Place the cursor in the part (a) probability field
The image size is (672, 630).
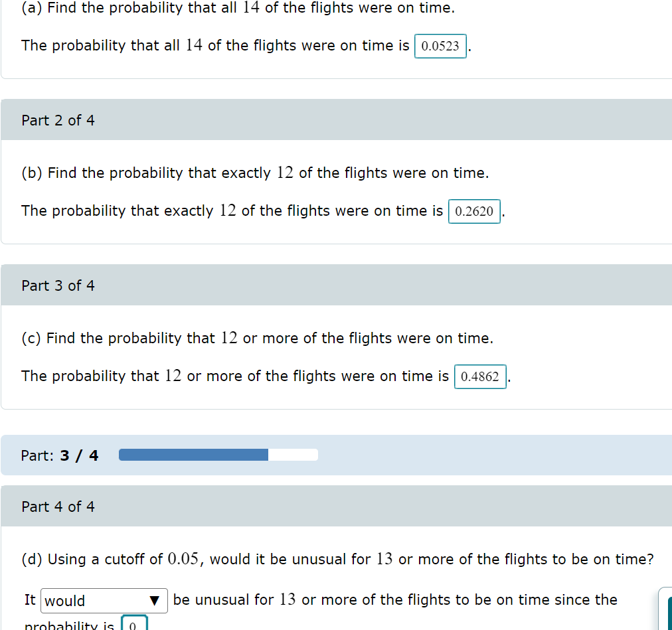[440, 46]
